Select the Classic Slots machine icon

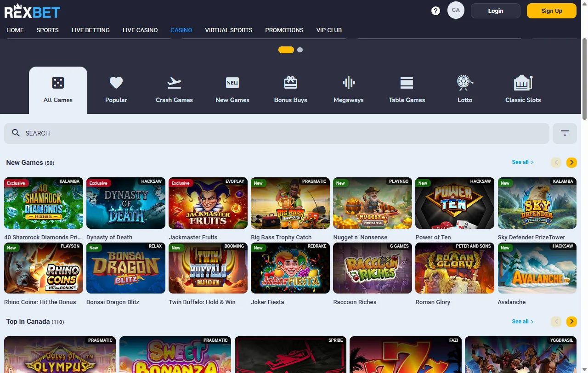click(x=523, y=83)
